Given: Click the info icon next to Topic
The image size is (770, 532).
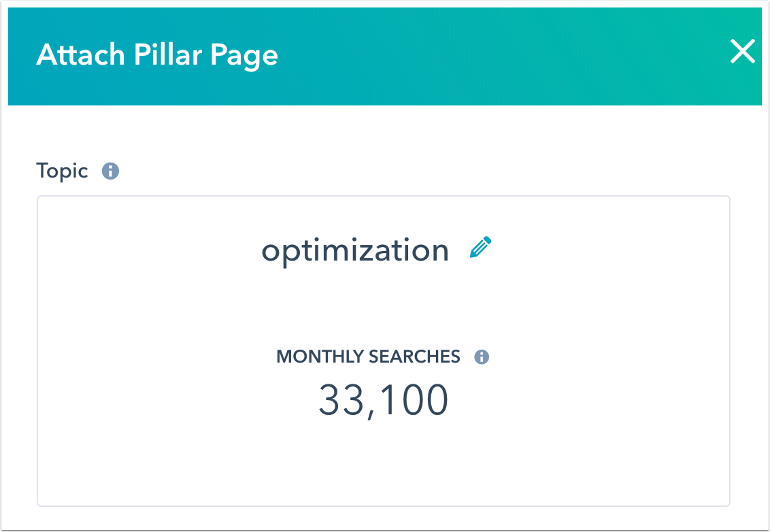Looking at the screenshot, I should pos(110,171).
